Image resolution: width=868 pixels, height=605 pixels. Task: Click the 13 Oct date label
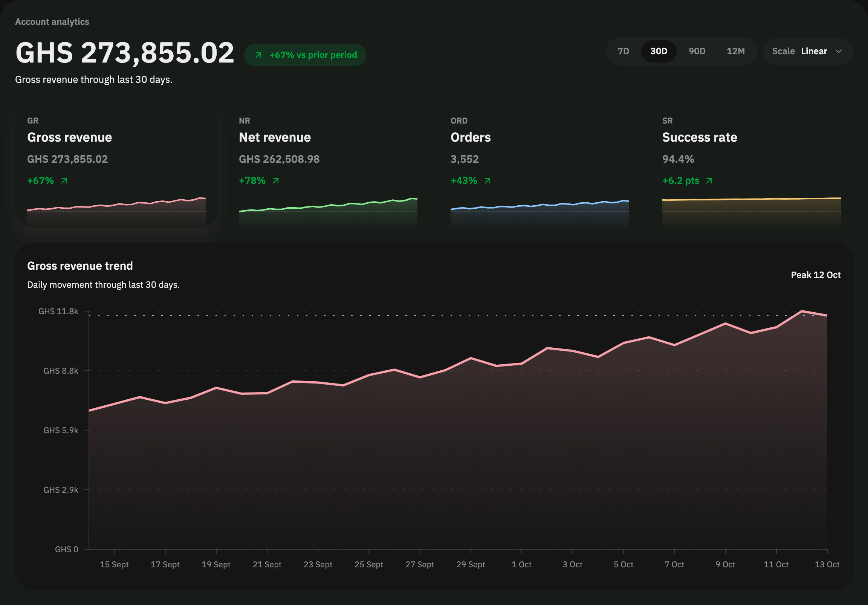827,565
